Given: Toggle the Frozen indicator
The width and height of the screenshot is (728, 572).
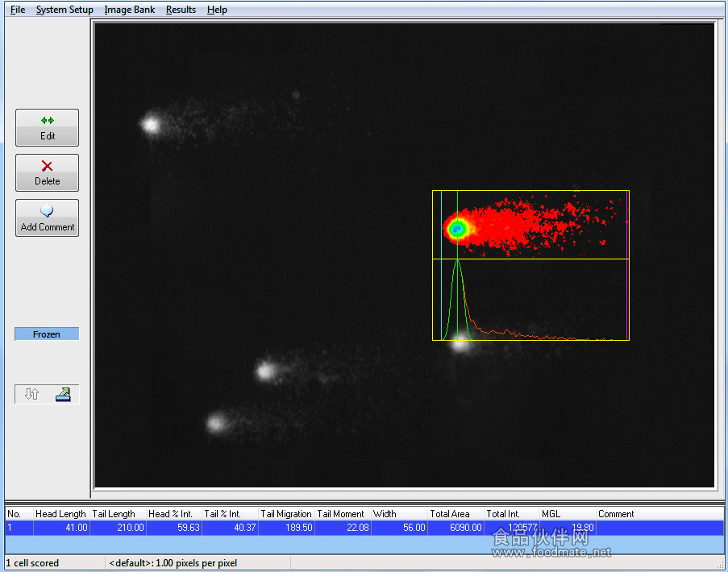Looking at the screenshot, I should tap(47, 334).
